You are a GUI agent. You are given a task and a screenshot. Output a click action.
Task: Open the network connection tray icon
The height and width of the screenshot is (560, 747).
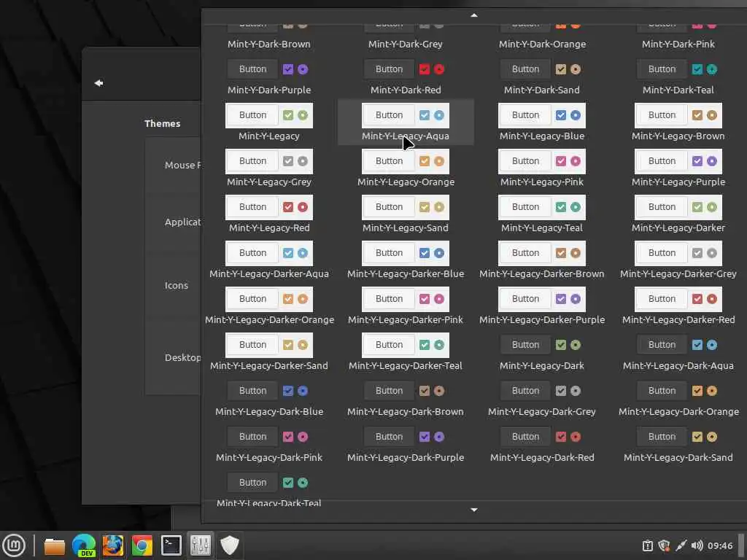[681, 545]
